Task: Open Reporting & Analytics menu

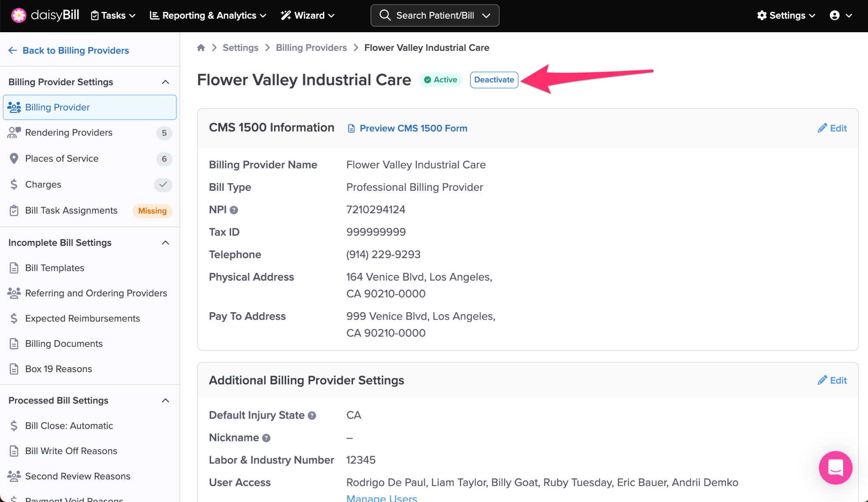Action: coord(208,15)
